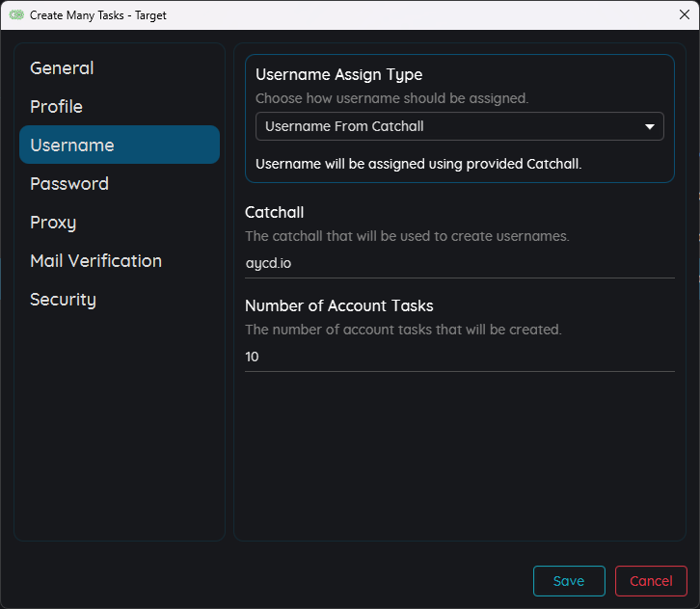Click the Create Many Tasks title bar text
Image resolution: width=700 pixels, height=609 pixels.
(98, 15)
